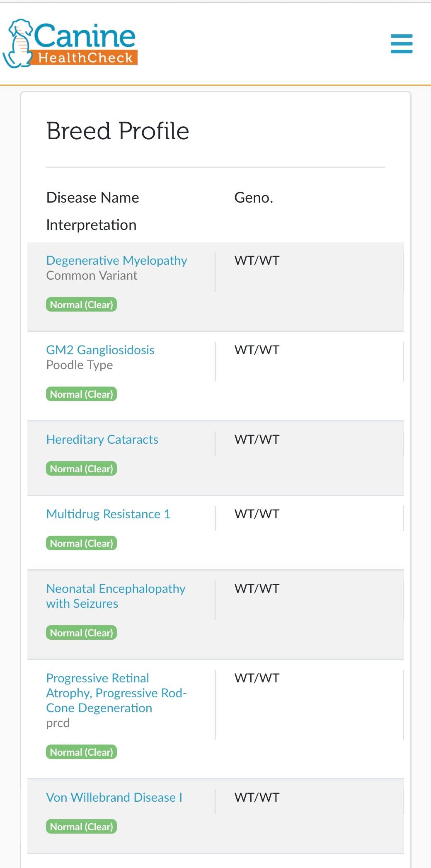Click the Canine HealthCheck logo
431x868 pixels.
pos(70,44)
